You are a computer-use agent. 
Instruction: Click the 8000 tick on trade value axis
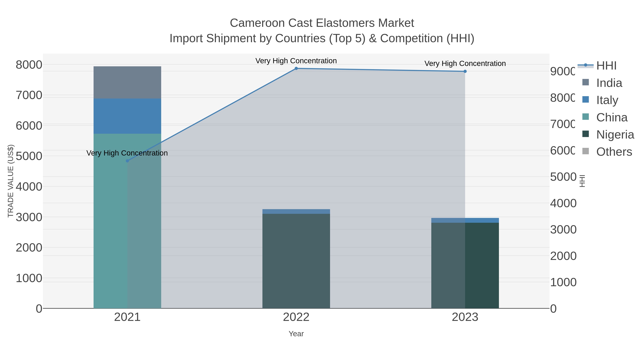point(29,65)
